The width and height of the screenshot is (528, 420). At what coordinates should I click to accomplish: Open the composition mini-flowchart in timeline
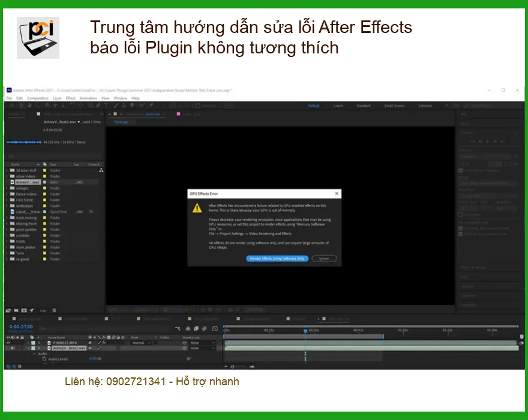click(x=178, y=329)
